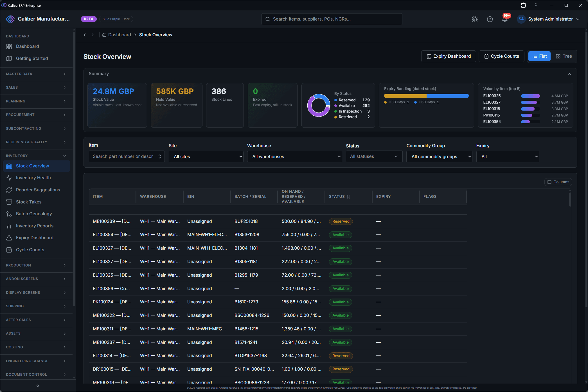Collapse the sidebar with double chevron

38,386
